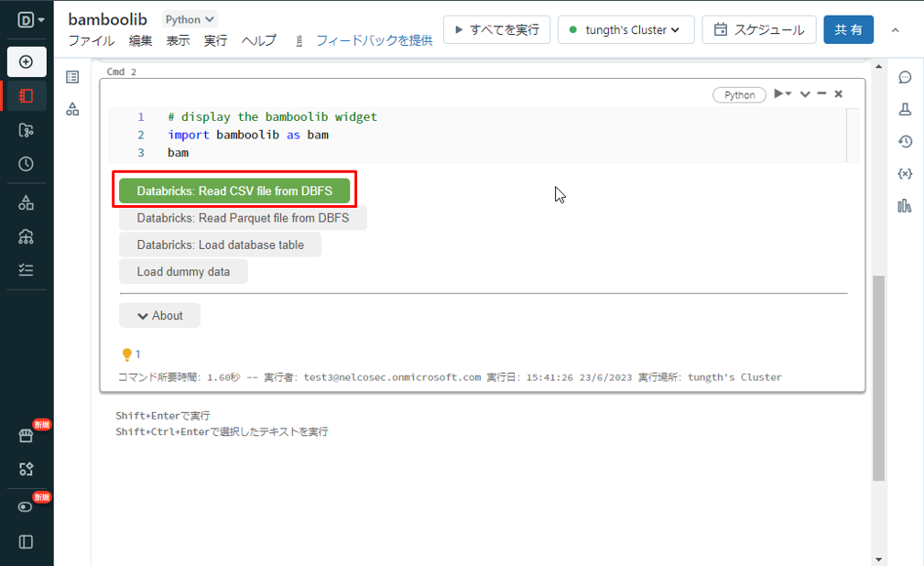Delete the cell with the x icon
This screenshot has width=924, height=566.
coord(839,93)
